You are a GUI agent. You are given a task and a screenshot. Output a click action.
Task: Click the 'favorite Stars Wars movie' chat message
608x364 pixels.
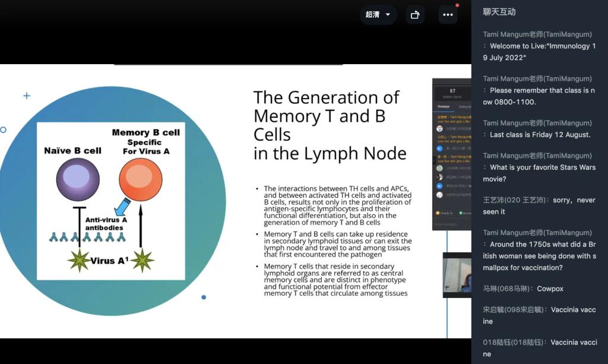[539, 173]
